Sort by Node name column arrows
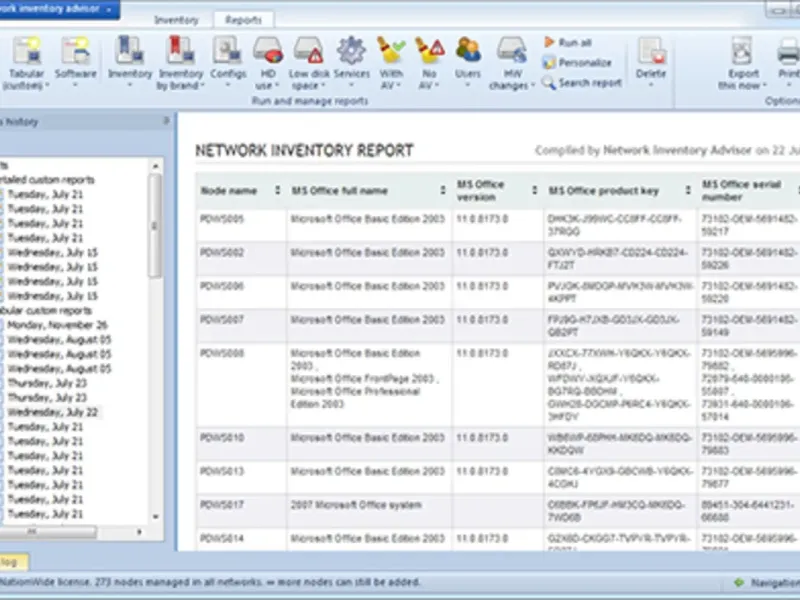The height and width of the screenshot is (600, 800). [x=278, y=190]
